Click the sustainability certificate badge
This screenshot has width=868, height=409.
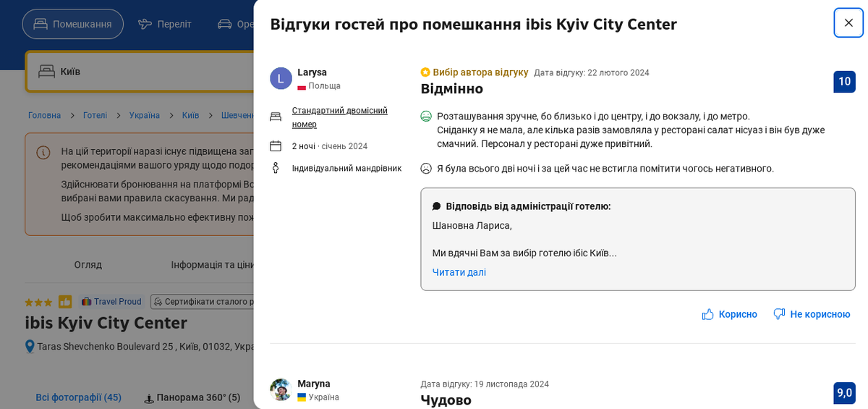[203, 302]
